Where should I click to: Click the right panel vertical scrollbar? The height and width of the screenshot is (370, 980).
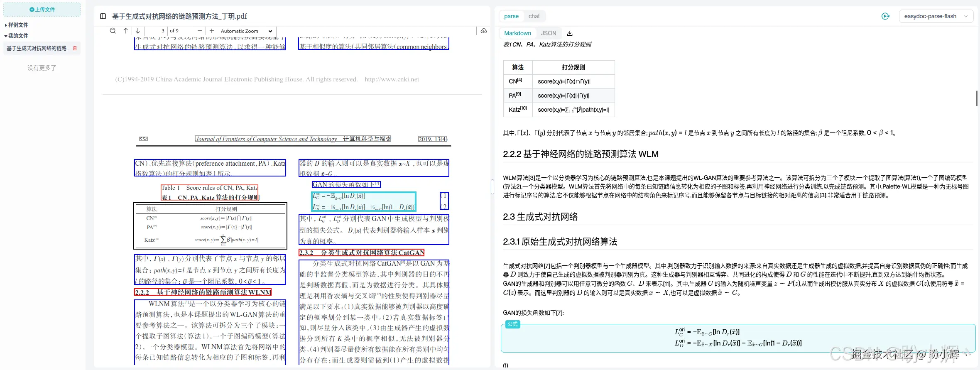pos(977,98)
